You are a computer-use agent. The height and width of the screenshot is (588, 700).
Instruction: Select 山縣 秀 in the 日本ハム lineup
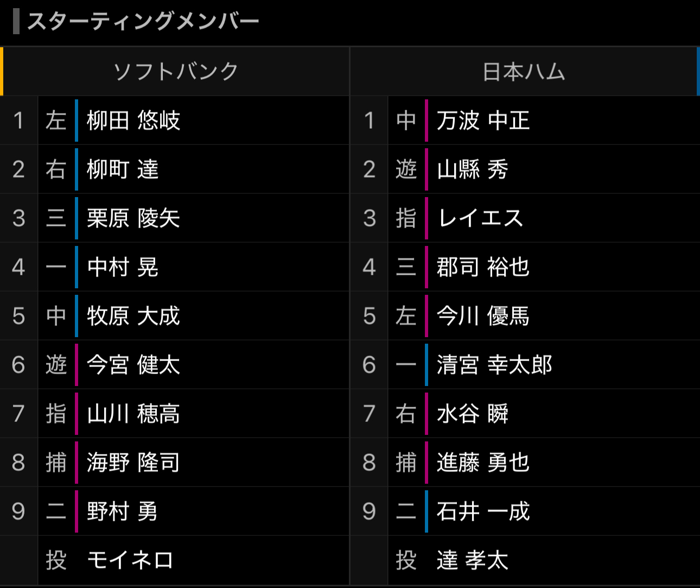click(x=472, y=169)
